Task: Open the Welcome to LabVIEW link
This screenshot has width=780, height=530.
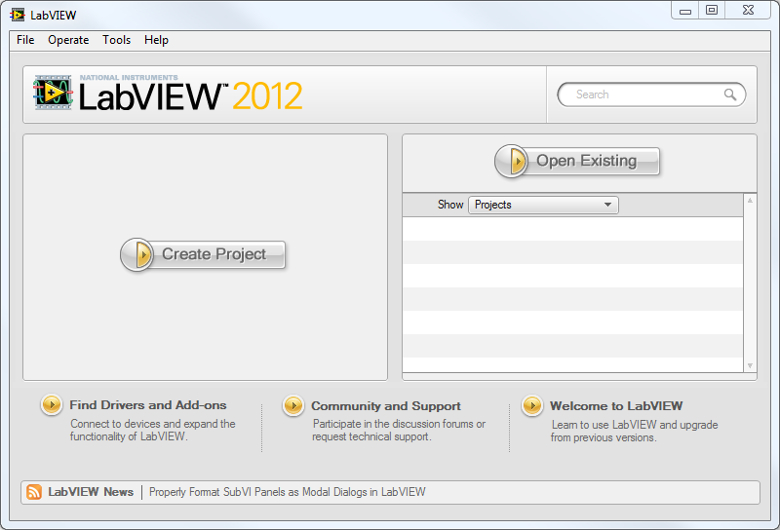Action: pyautogui.click(x=616, y=406)
